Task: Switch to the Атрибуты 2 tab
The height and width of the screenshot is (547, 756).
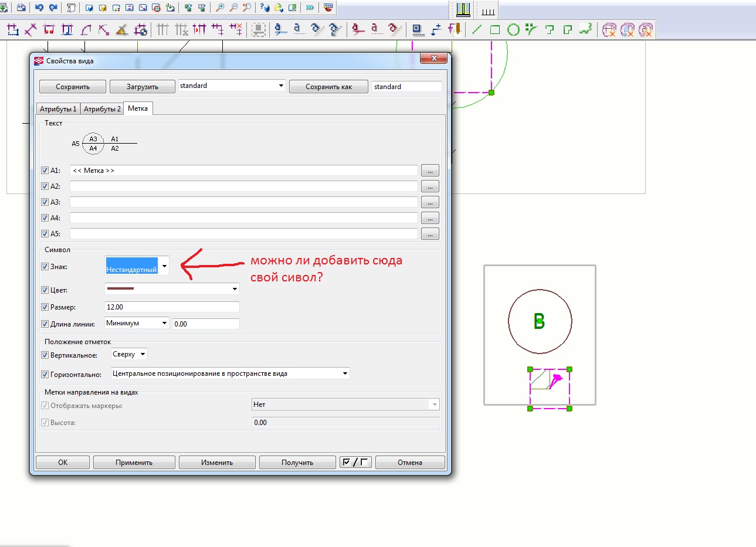Action: coord(102,109)
